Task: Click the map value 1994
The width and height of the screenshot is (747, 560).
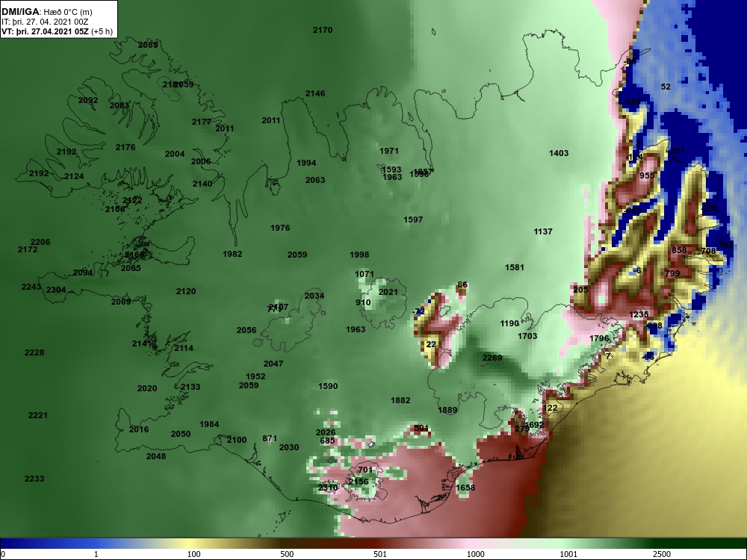Action: click(x=306, y=163)
